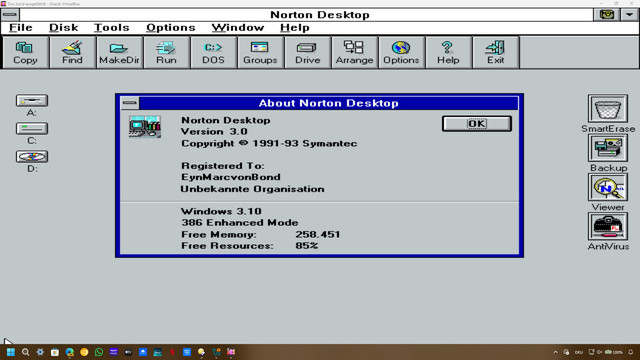Open Microsoft Store from the taskbar
Viewport: 640px width, 360px height.
coord(55,352)
